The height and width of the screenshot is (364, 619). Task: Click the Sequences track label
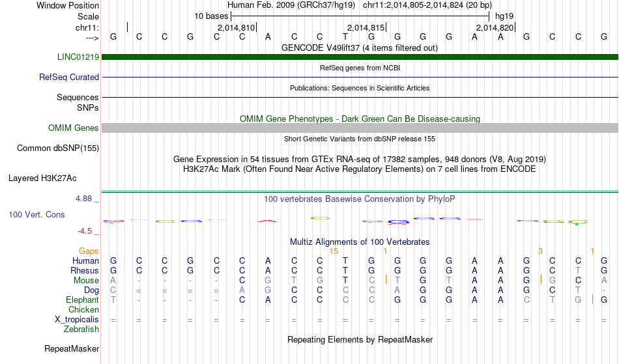[78, 97]
